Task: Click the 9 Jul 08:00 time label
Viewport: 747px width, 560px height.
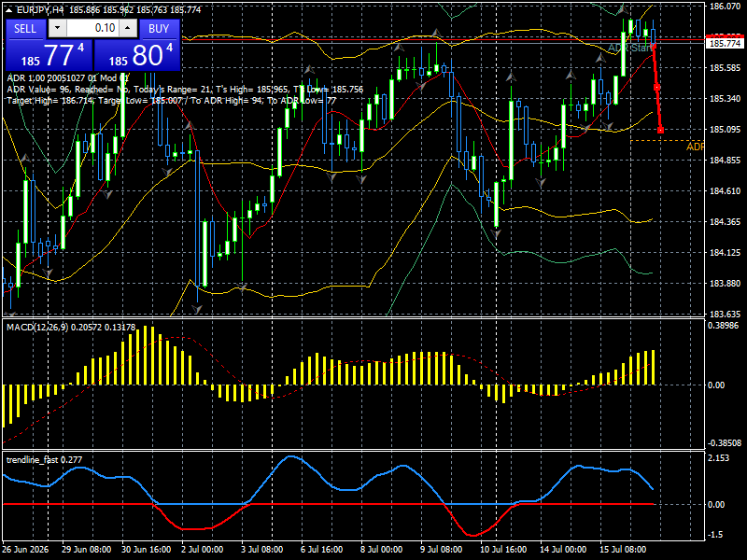Action: coord(441,549)
